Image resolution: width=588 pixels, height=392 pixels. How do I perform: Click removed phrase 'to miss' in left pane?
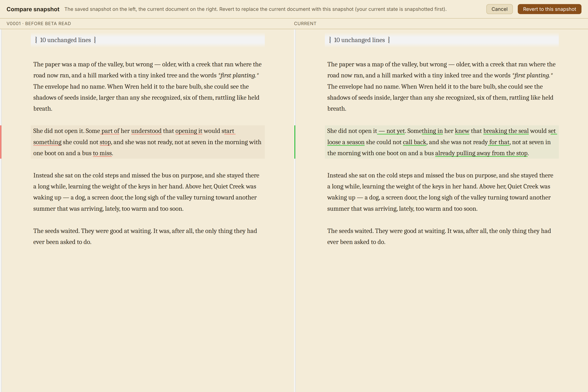(102, 153)
